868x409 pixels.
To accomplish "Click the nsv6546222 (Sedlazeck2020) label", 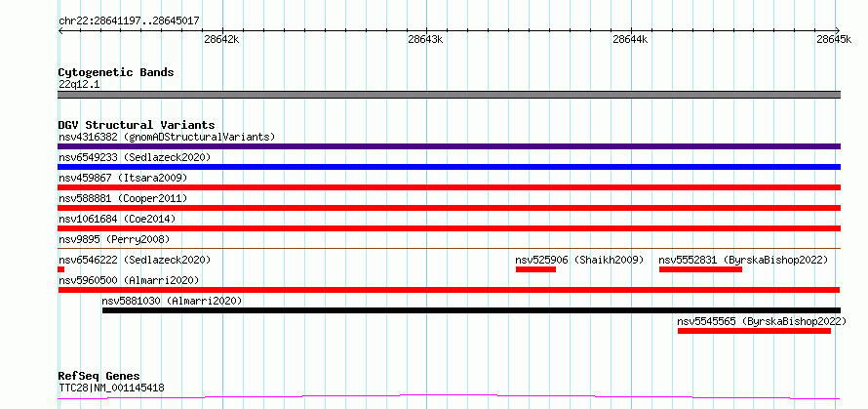I will (135, 260).
